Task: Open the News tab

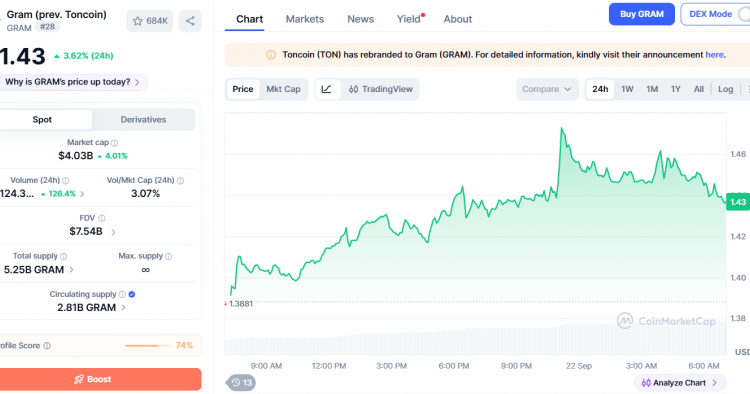Action: (x=361, y=19)
